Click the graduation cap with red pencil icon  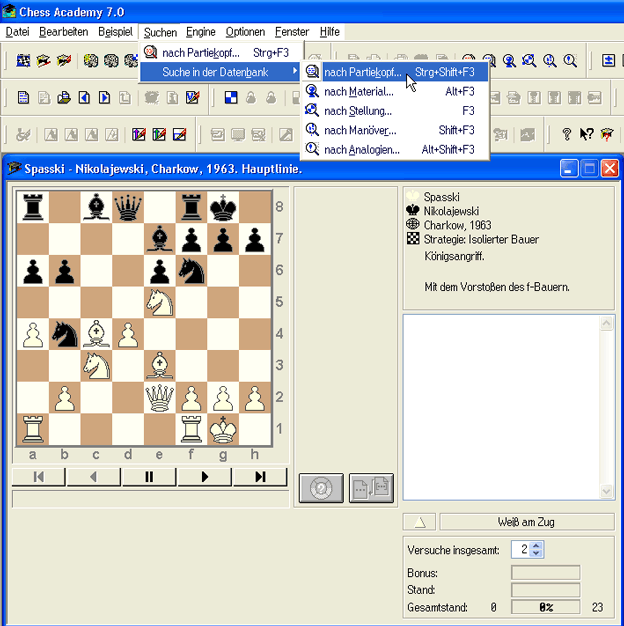[63, 61]
